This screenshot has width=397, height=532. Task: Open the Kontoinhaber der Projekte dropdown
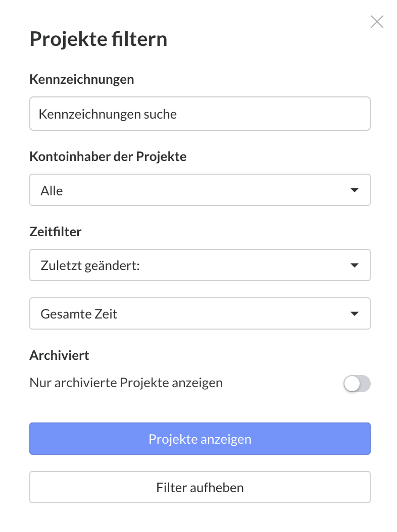click(x=200, y=190)
